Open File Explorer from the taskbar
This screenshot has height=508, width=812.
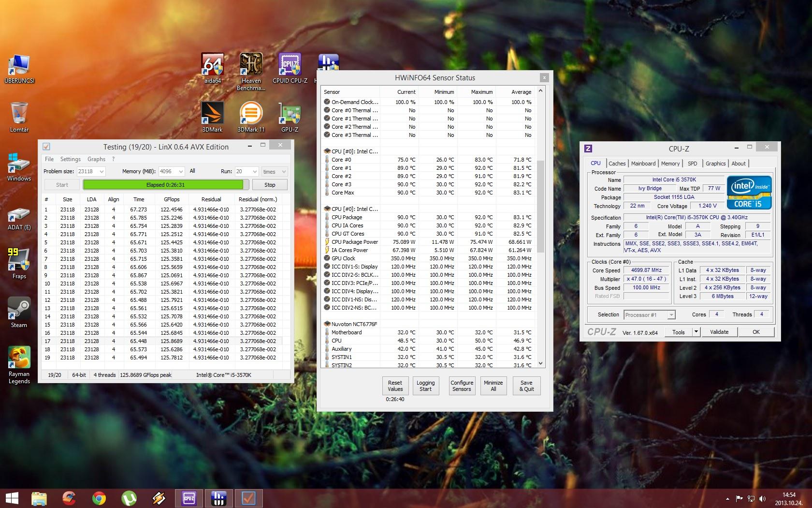39,498
